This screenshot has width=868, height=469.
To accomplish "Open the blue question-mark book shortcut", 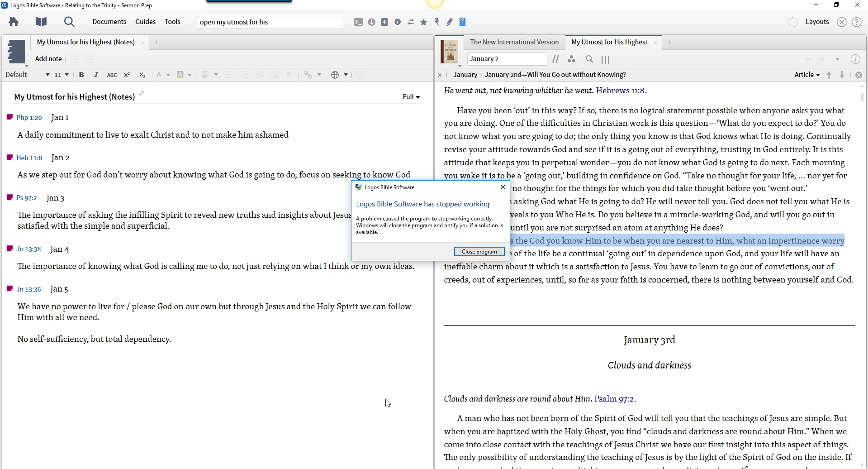I will coord(463,22).
